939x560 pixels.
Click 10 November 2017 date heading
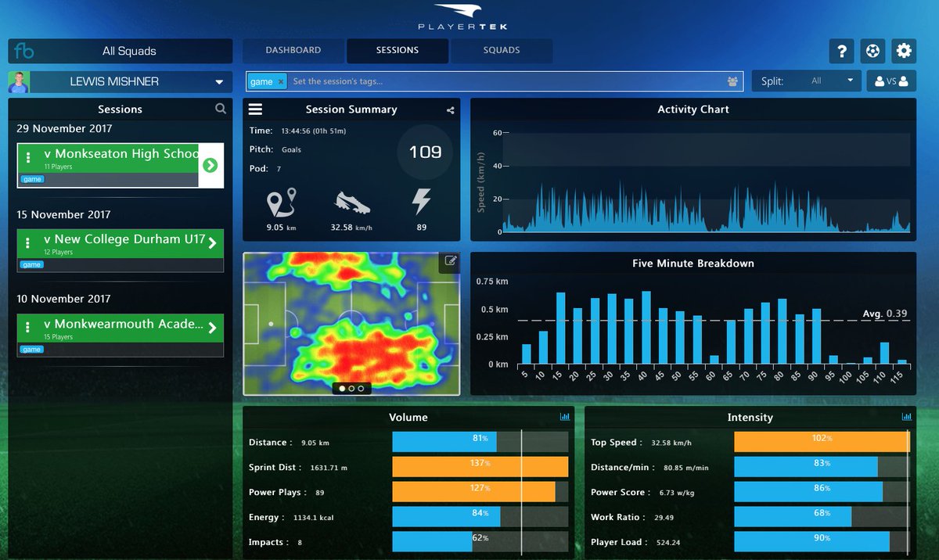[x=64, y=299]
